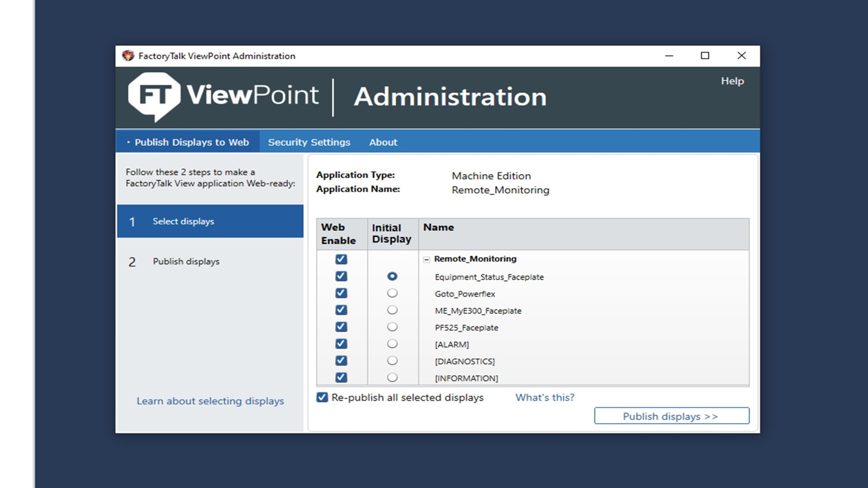Open the Help link

pyautogui.click(x=732, y=81)
